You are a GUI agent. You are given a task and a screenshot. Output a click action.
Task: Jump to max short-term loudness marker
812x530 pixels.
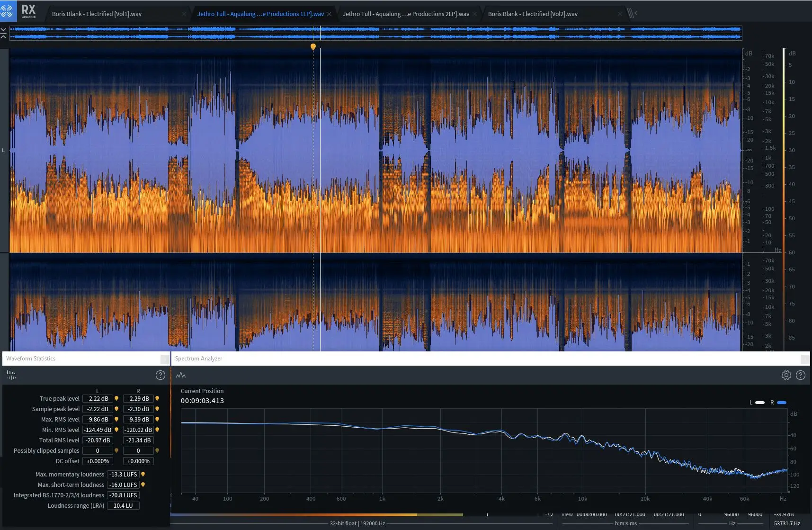click(x=143, y=485)
